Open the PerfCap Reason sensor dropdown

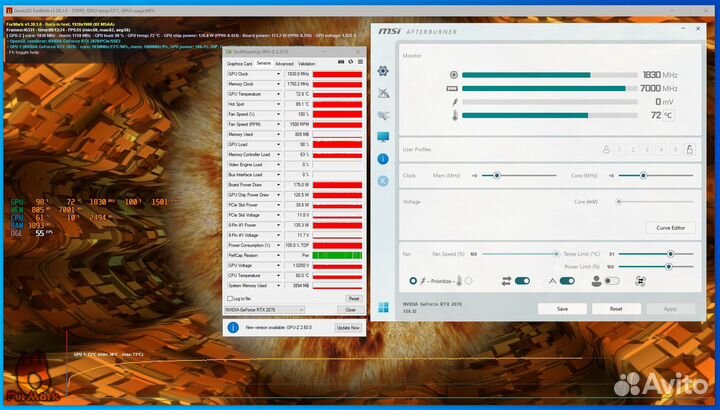pyautogui.click(x=278, y=255)
